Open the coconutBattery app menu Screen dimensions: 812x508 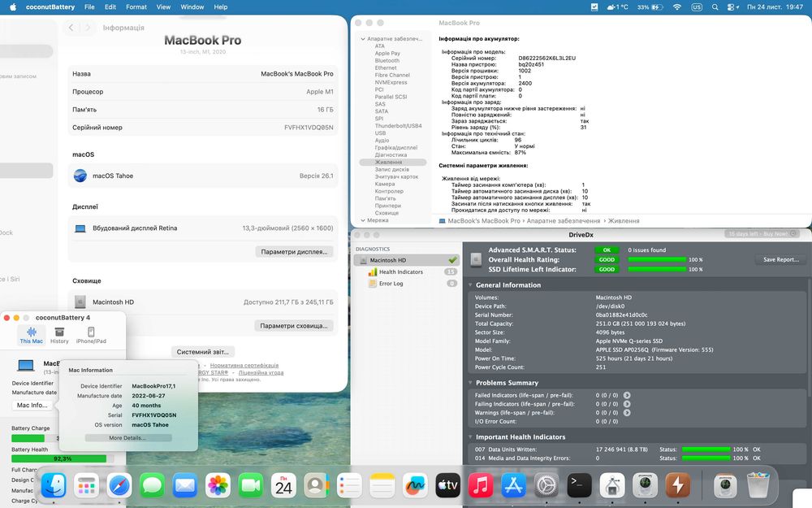click(x=50, y=7)
